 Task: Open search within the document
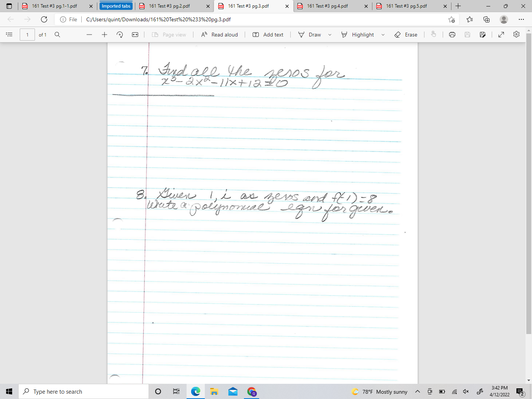tap(57, 35)
